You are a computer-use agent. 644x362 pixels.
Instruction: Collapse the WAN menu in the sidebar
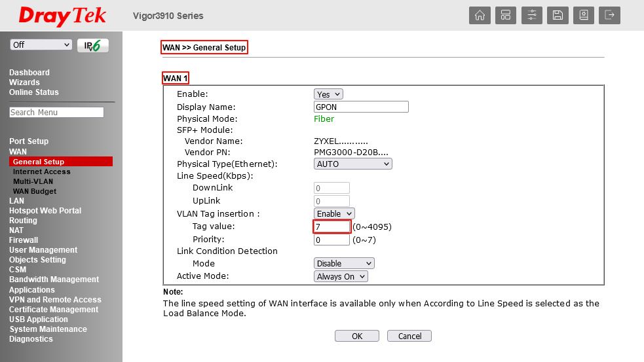(x=18, y=152)
